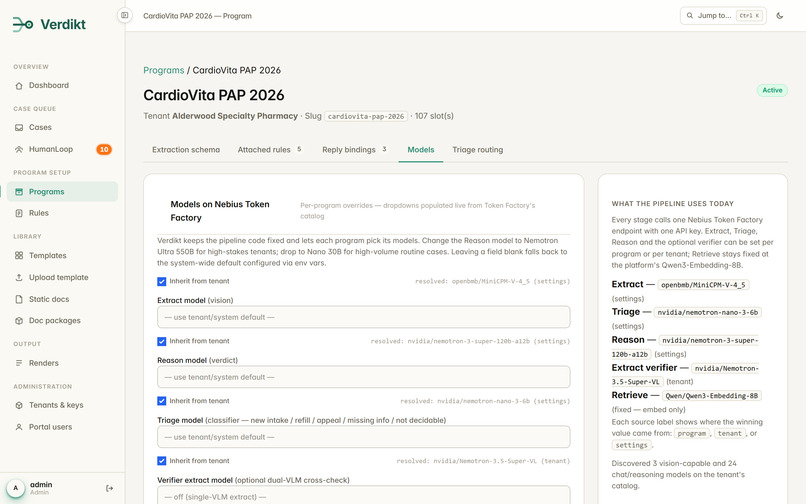Click the cardiovita-pap-2026 slug chip
Viewport: 806px width, 504px height.
(x=365, y=116)
